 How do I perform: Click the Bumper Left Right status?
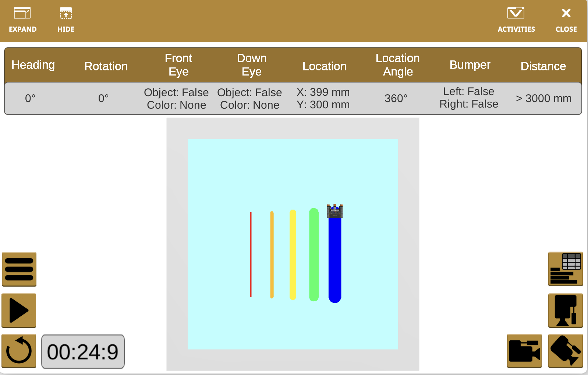point(469,98)
